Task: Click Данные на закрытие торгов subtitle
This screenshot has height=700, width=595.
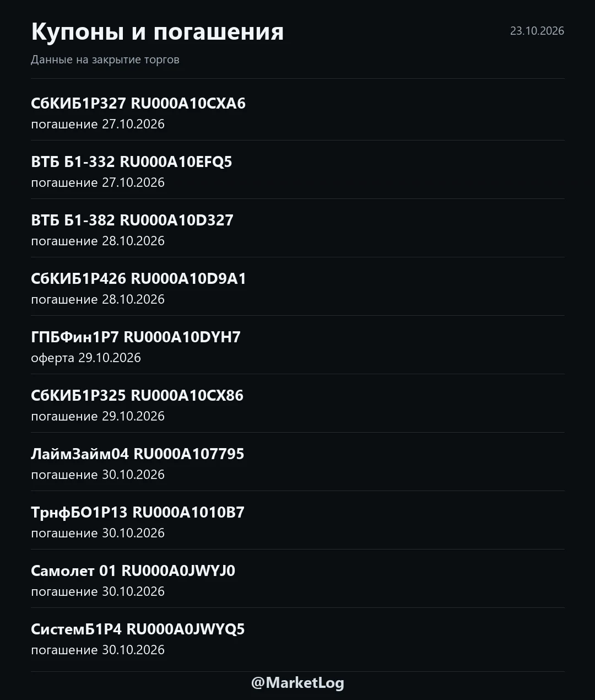Action: pos(105,60)
